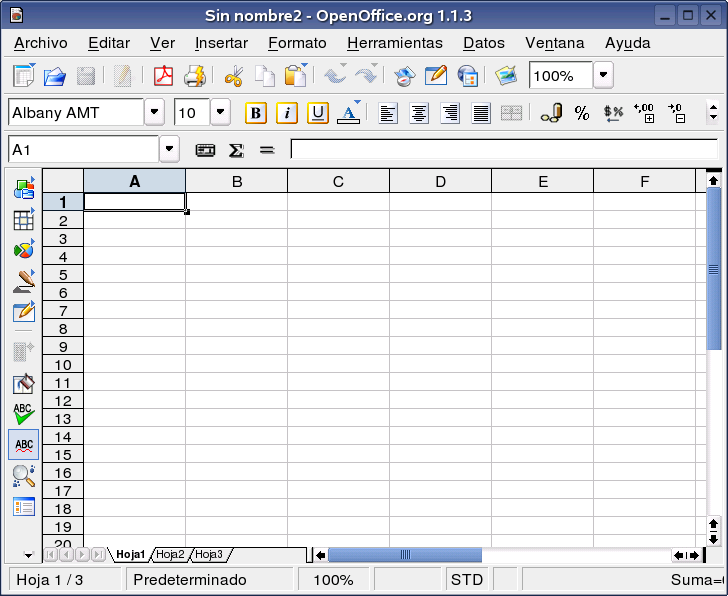Switch to the Hoja3 sheet tab

[x=209, y=554]
